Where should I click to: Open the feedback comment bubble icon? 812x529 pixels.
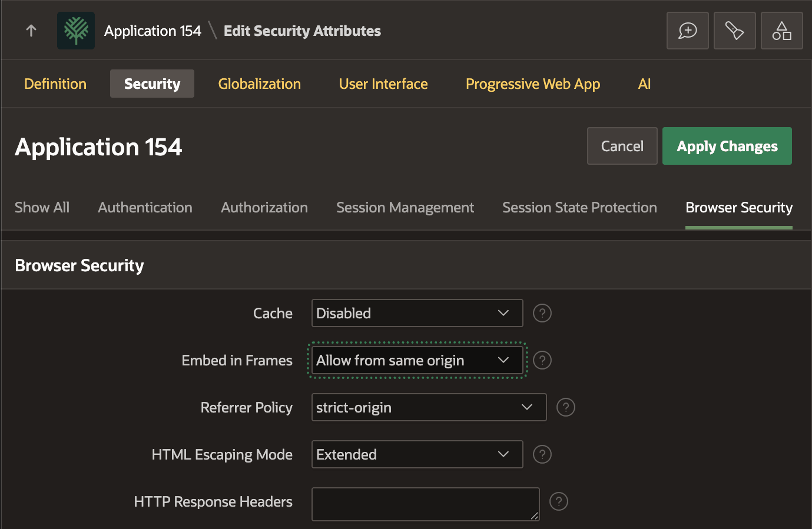point(687,31)
